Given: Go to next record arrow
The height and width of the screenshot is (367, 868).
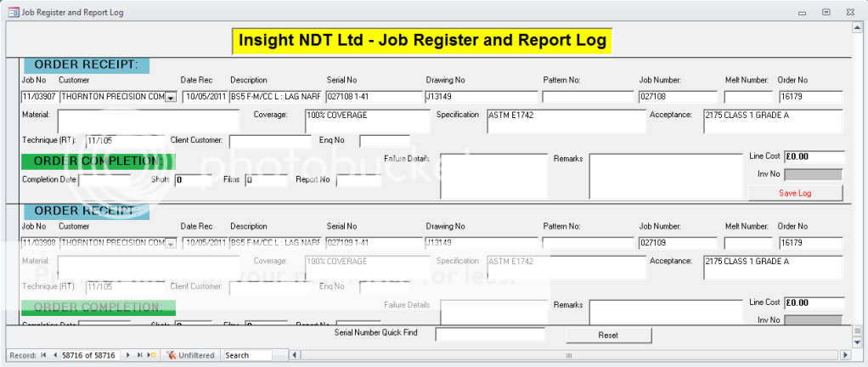Looking at the screenshot, I should click(128, 355).
